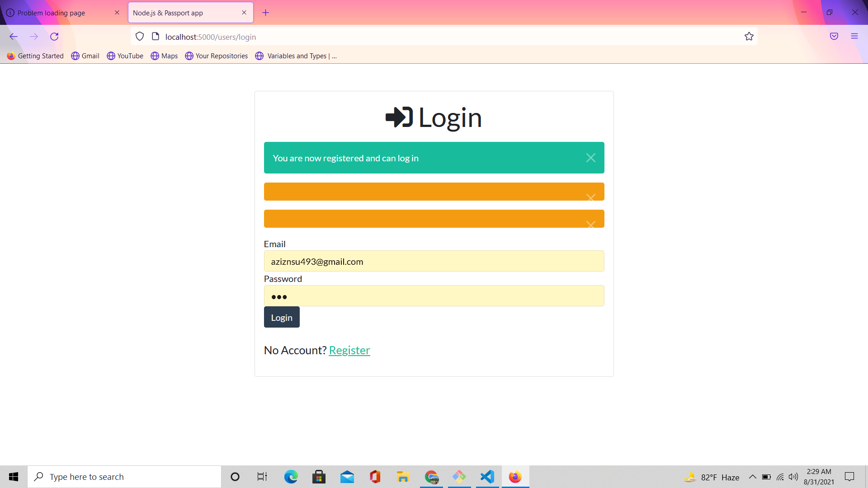Open a new browser tab
The image size is (868, 488).
pos(265,12)
